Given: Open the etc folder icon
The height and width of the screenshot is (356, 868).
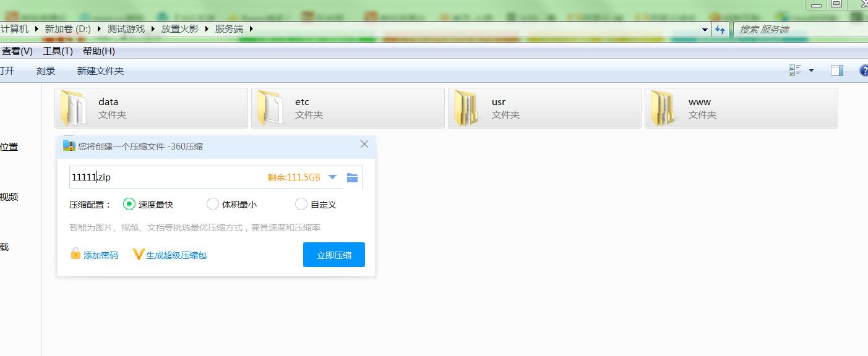Looking at the screenshot, I should click(x=270, y=108).
